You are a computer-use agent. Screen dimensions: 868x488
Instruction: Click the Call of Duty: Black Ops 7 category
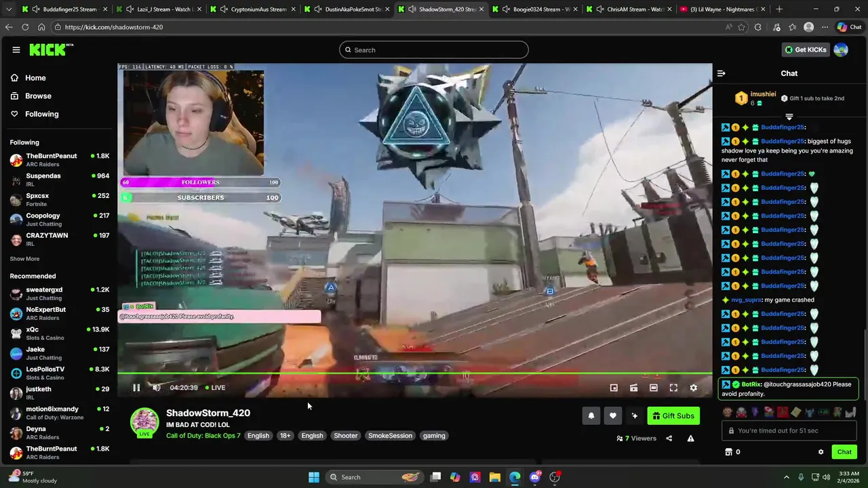[203, 436]
